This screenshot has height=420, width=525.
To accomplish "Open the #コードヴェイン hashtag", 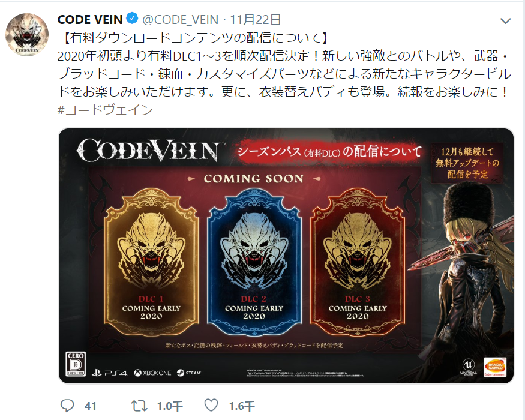I will tap(105, 110).
